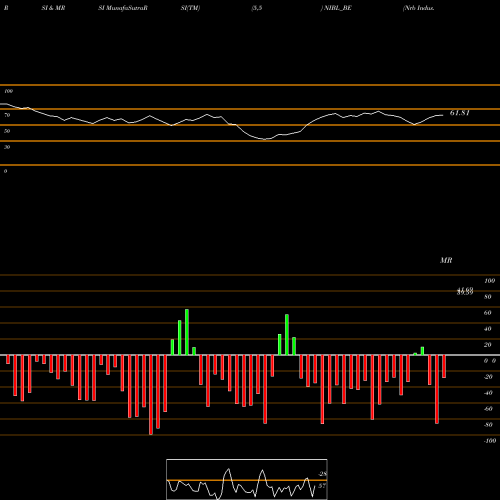Click the -100 label on MR axis

click(x=490, y=441)
